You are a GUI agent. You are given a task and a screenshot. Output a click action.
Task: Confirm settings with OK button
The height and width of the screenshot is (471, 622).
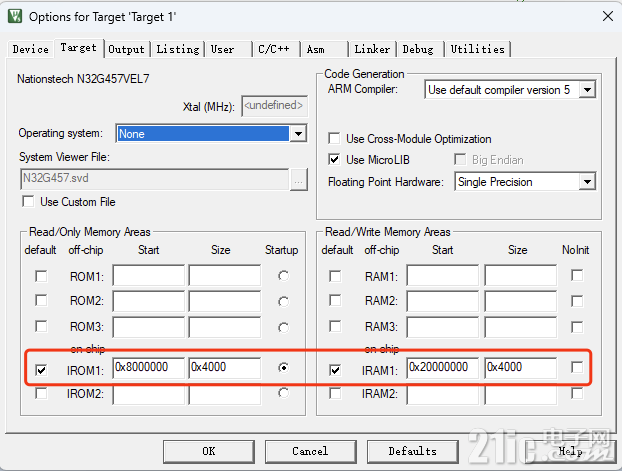pos(209,452)
